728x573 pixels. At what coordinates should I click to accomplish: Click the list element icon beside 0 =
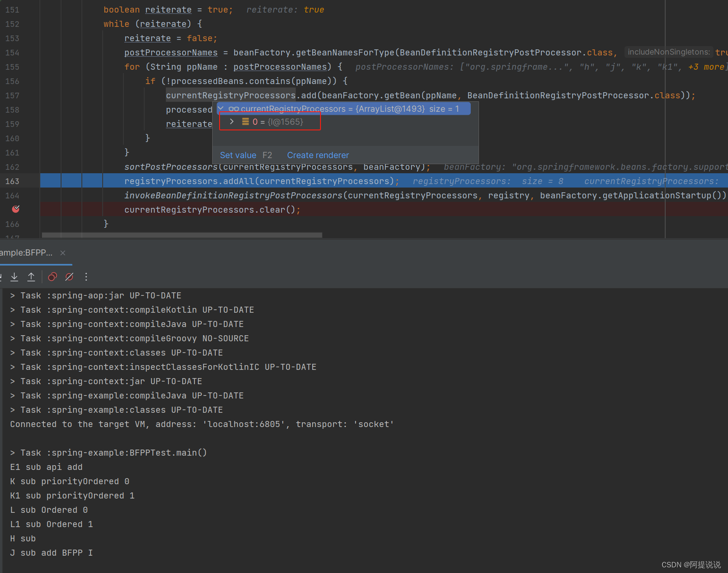click(x=246, y=122)
